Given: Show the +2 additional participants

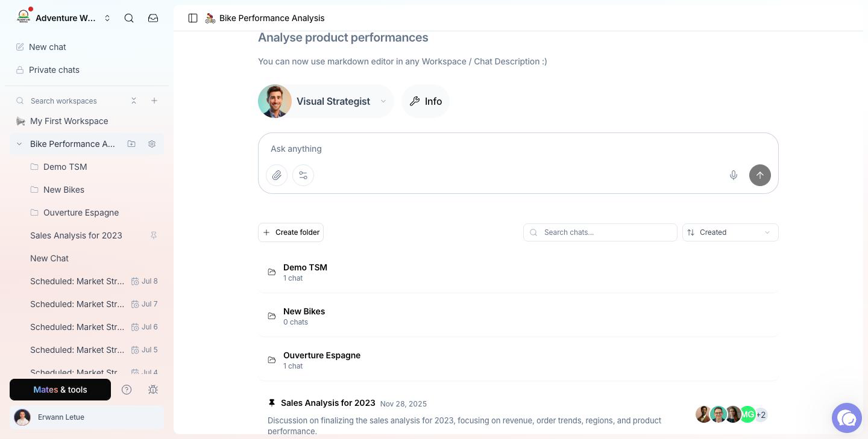Looking at the screenshot, I should click(761, 414).
